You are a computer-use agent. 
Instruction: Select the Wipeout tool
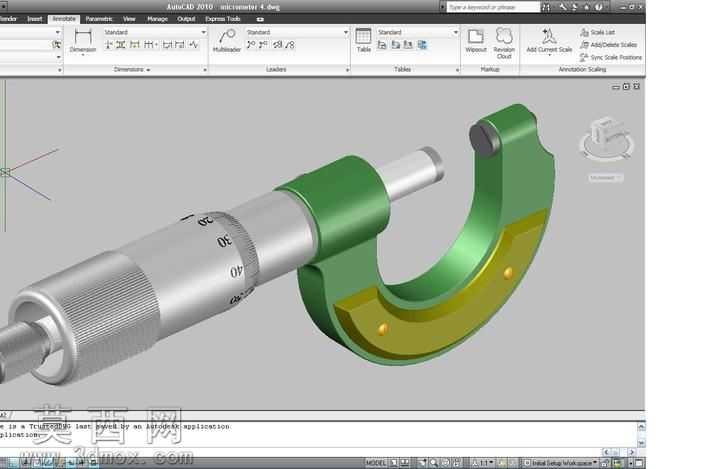[x=476, y=40]
